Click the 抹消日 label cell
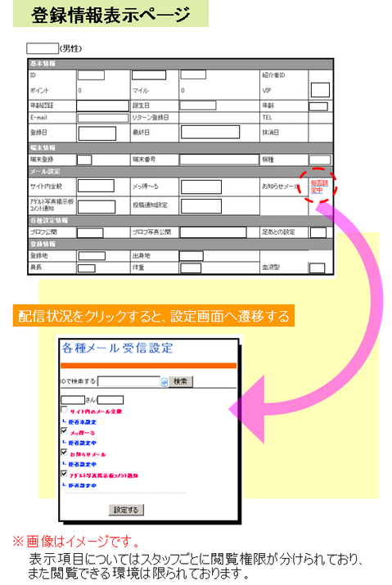This screenshot has height=585, width=392. pyautogui.click(x=270, y=133)
